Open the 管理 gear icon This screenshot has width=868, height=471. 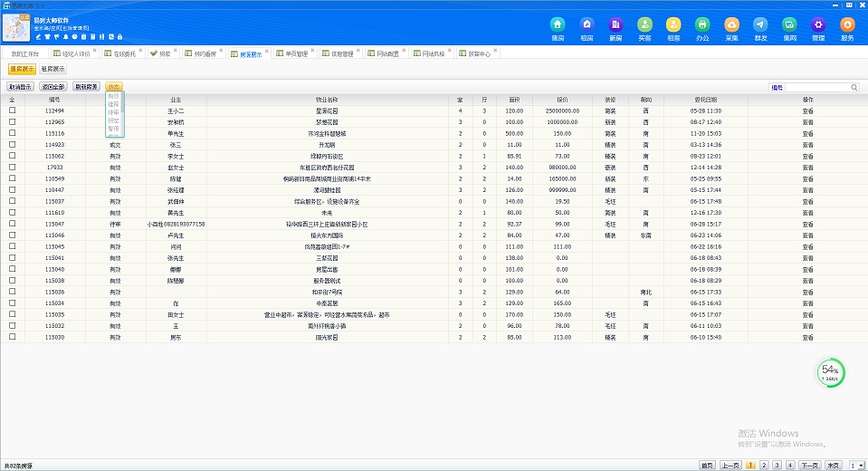(x=818, y=25)
